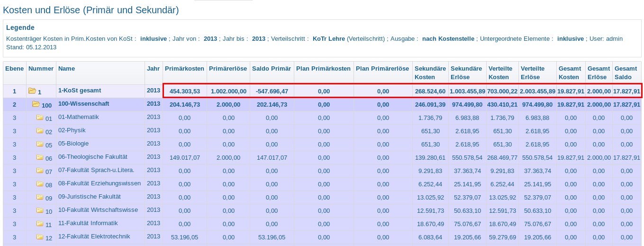Select Primärkosten value 454.303,53
The width and height of the screenshot is (644, 246).
click(x=185, y=91)
